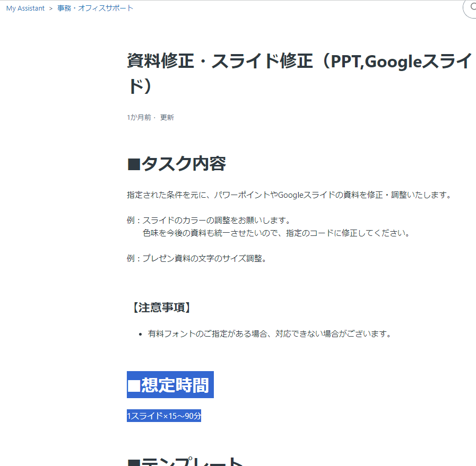The image size is (476, 466).
Task: Click the highlighted text 1スライド×15～90分
Action: point(164,416)
